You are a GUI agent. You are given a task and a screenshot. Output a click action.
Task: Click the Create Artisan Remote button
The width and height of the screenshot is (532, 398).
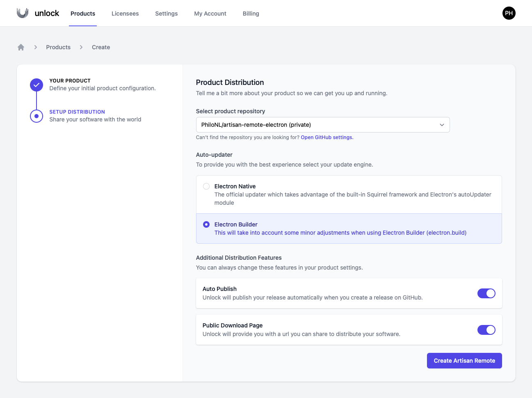coord(464,361)
